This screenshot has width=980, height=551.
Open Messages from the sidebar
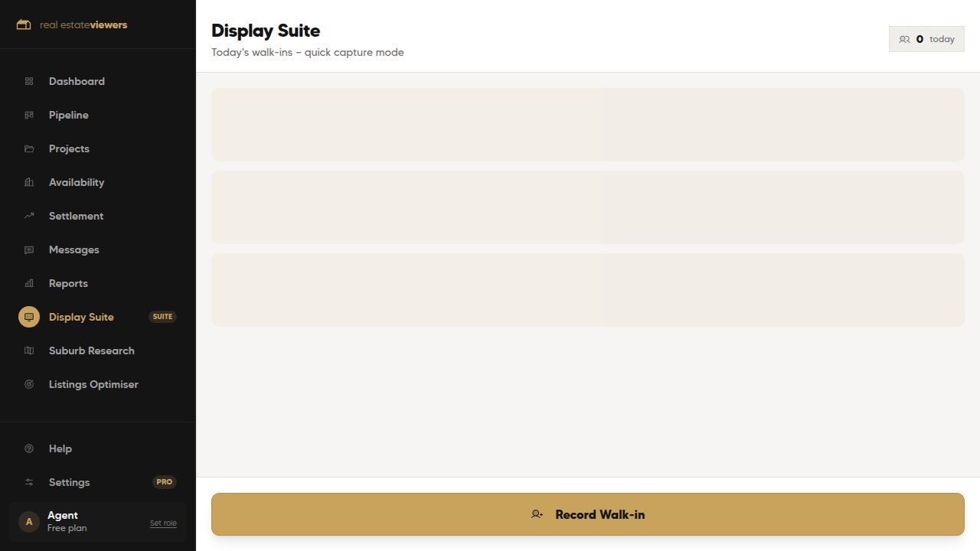pyautogui.click(x=74, y=249)
